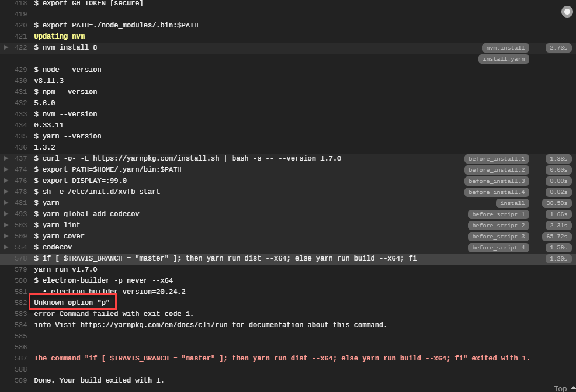Viewport: 576px width, 392px height.
Task: Click the '$ npm --version' line
Action: coord(66,92)
